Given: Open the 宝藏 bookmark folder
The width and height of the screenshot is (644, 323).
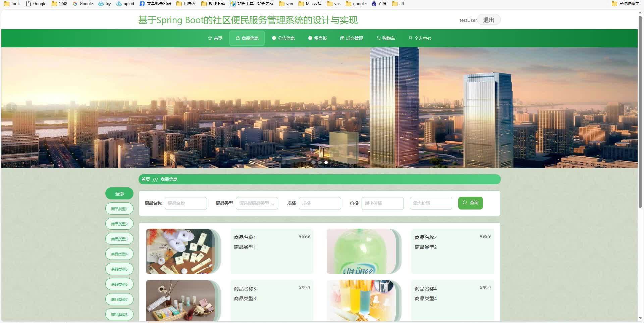Looking at the screenshot, I should click(59, 4).
